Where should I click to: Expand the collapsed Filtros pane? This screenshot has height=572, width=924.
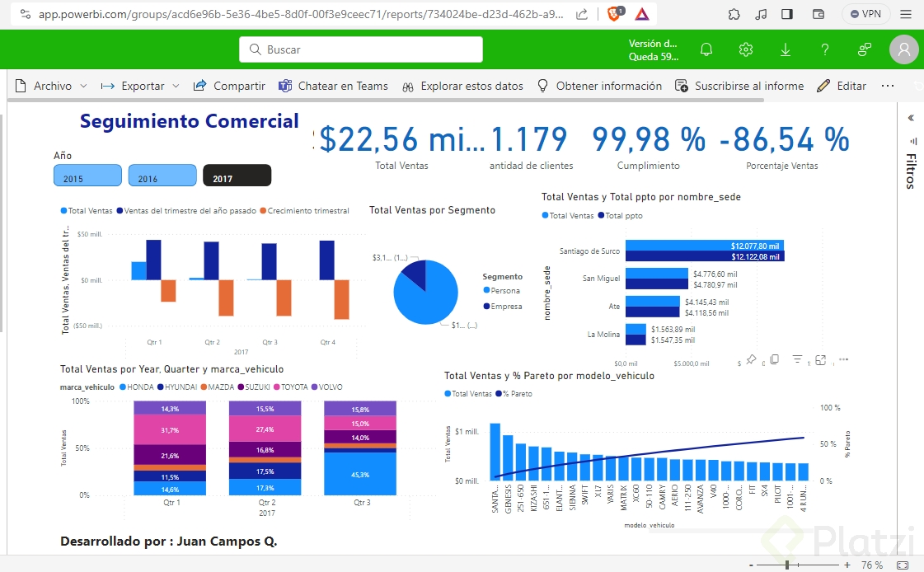(911, 118)
